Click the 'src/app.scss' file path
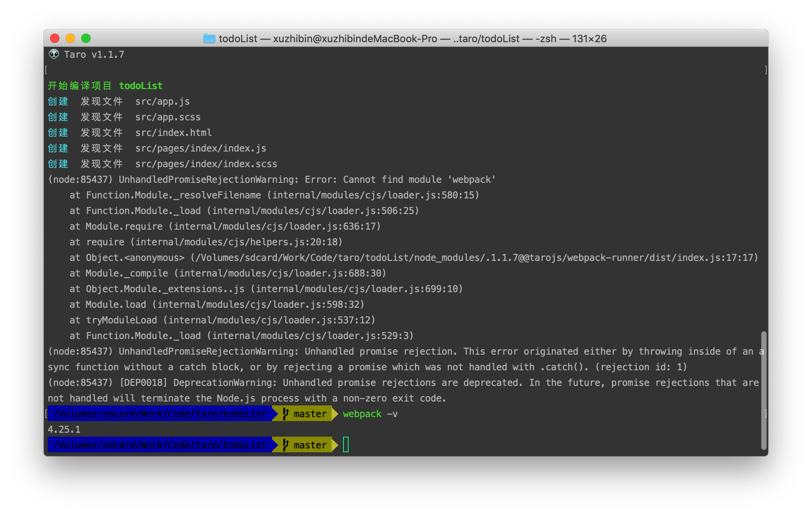This screenshot has height=514, width=812. click(168, 117)
